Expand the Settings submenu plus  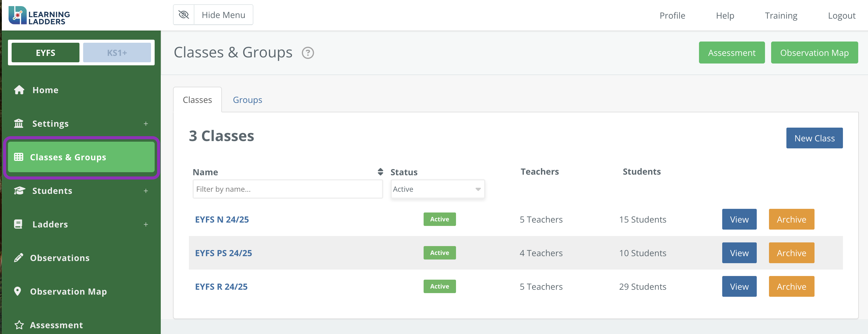pyautogui.click(x=146, y=124)
